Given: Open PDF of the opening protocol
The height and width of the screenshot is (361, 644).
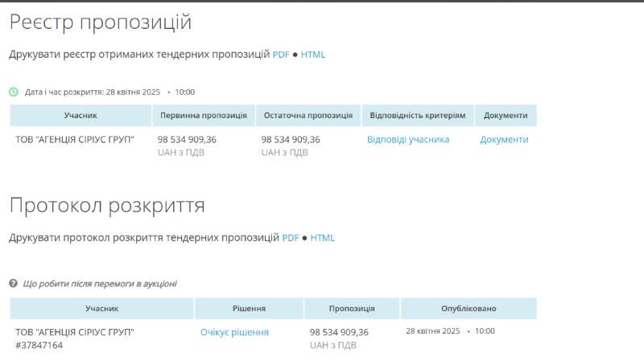Looking at the screenshot, I should click(x=291, y=238).
